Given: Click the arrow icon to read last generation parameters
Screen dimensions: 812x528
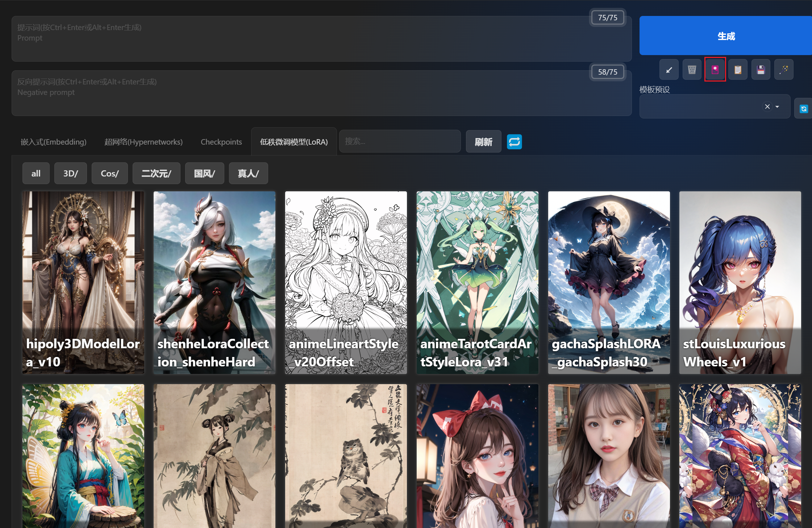Looking at the screenshot, I should 669,70.
